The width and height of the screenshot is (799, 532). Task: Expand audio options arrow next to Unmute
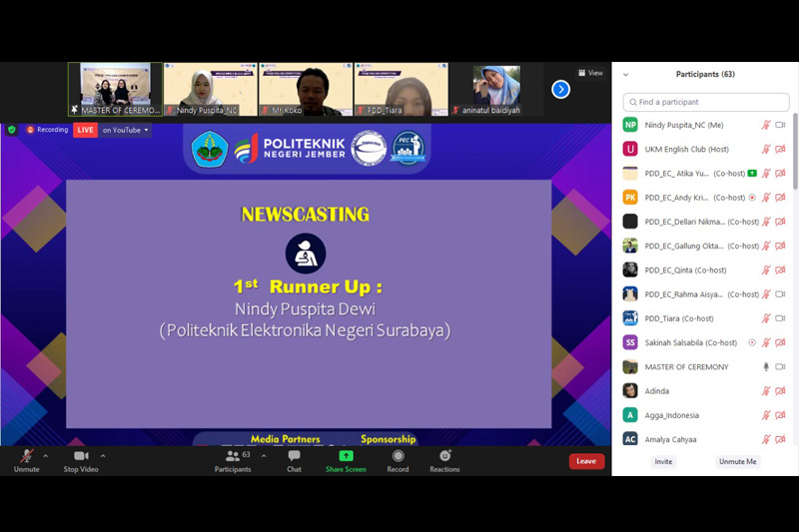tap(45, 455)
